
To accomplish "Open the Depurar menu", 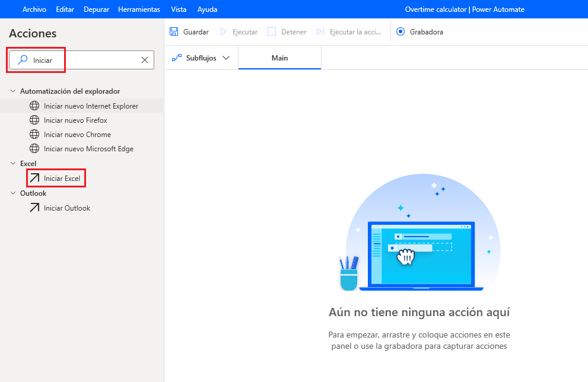I will coord(96,9).
